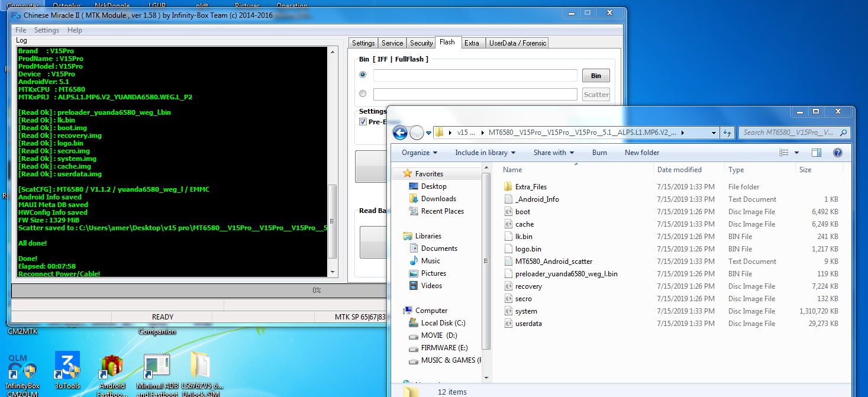Go back in the Explorer window
Screen dimensions: 868x397
point(400,133)
